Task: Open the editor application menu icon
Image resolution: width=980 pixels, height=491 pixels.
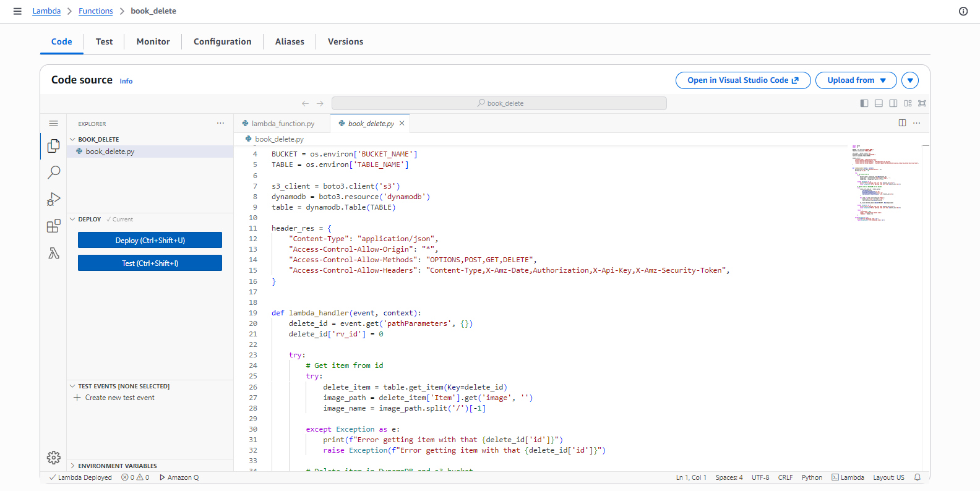Action: (54, 124)
